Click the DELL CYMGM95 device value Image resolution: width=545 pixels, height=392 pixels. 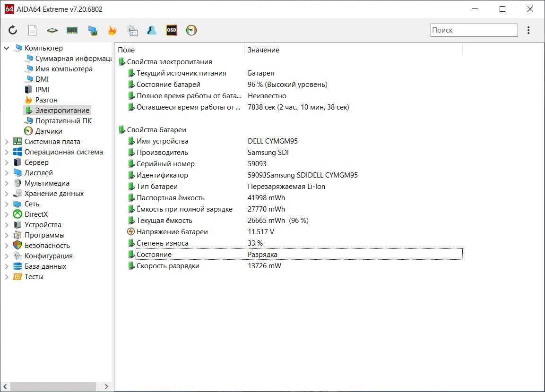click(x=272, y=141)
